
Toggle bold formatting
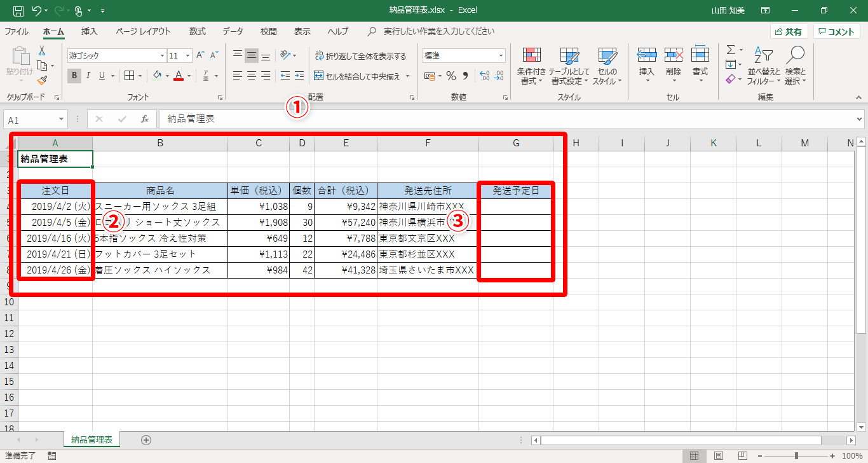pyautogui.click(x=74, y=76)
